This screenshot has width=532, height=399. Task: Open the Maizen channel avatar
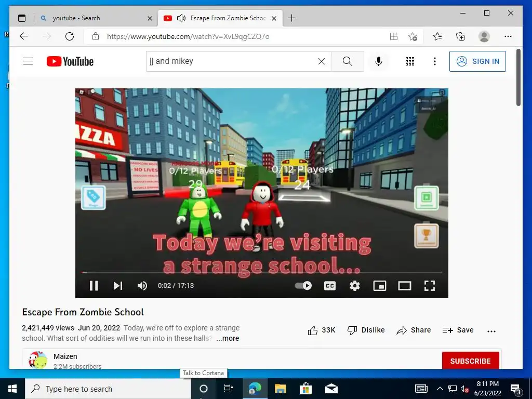[37, 360]
